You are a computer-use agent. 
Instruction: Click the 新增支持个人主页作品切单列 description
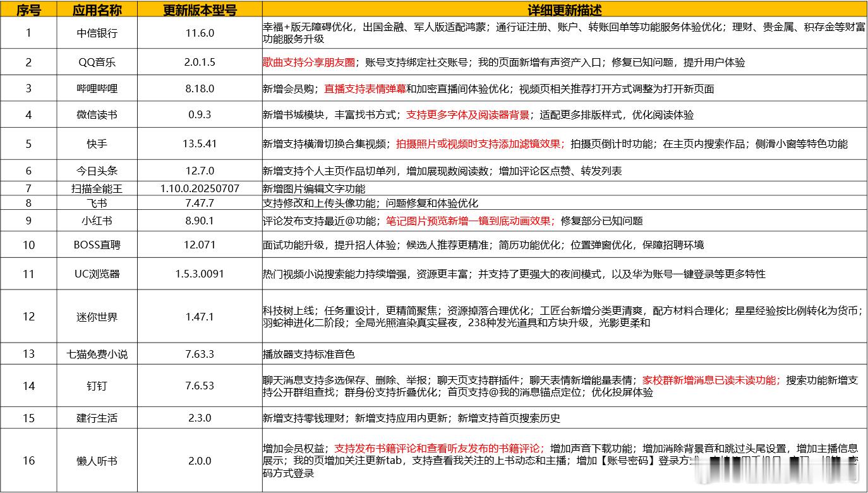coord(564,171)
